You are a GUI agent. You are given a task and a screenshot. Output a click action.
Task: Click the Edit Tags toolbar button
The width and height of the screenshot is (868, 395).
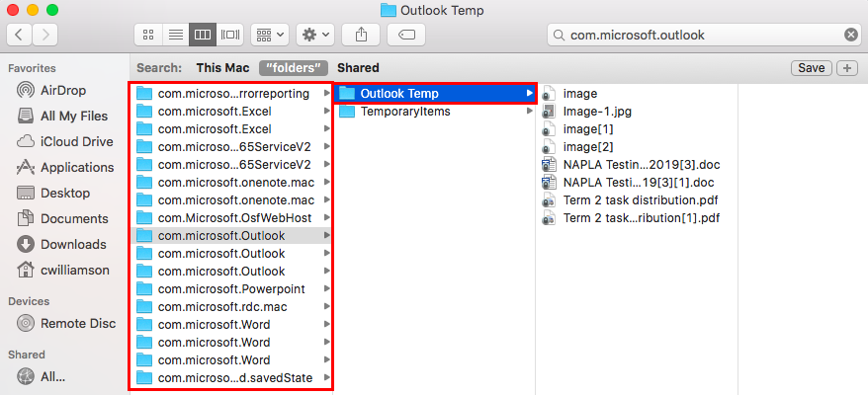(x=406, y=35)
